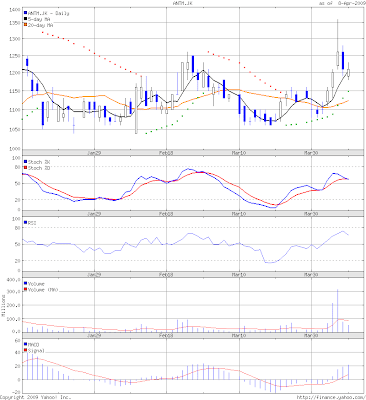Click blue swatch beside ANTM.JK - Daily legend
366x400 pixels.
25,13
